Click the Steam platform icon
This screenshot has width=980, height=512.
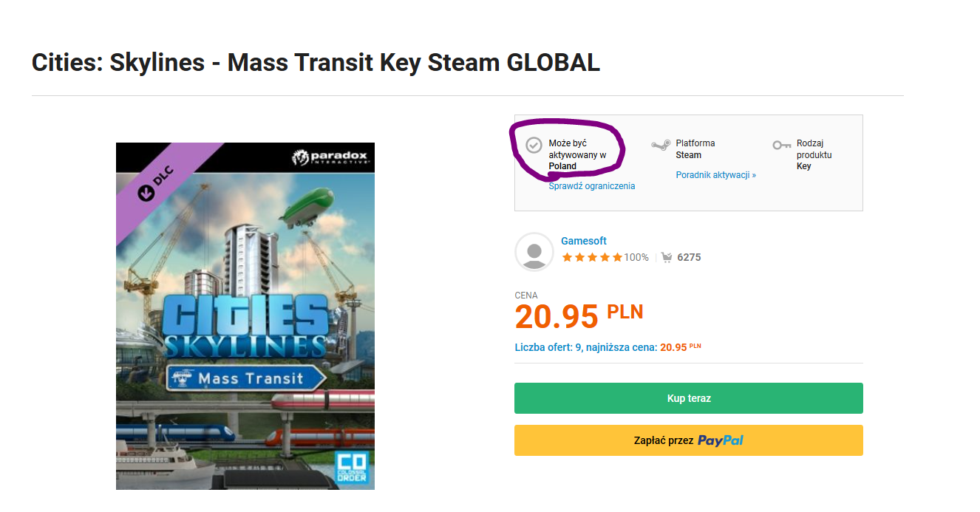pos(661,146)
